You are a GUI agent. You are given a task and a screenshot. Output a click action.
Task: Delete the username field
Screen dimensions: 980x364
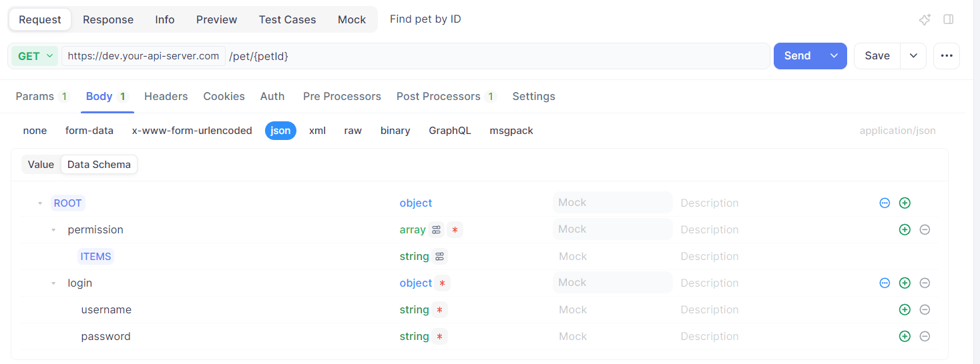(925, 309)
